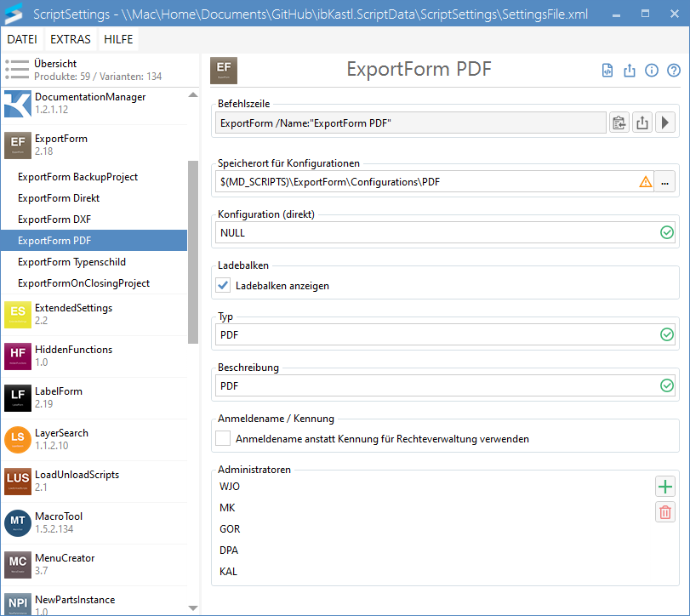Viewport: 690px width, 616px height.
Task: Click the sidebar scroll down arrow
Action: coord(193,607)
